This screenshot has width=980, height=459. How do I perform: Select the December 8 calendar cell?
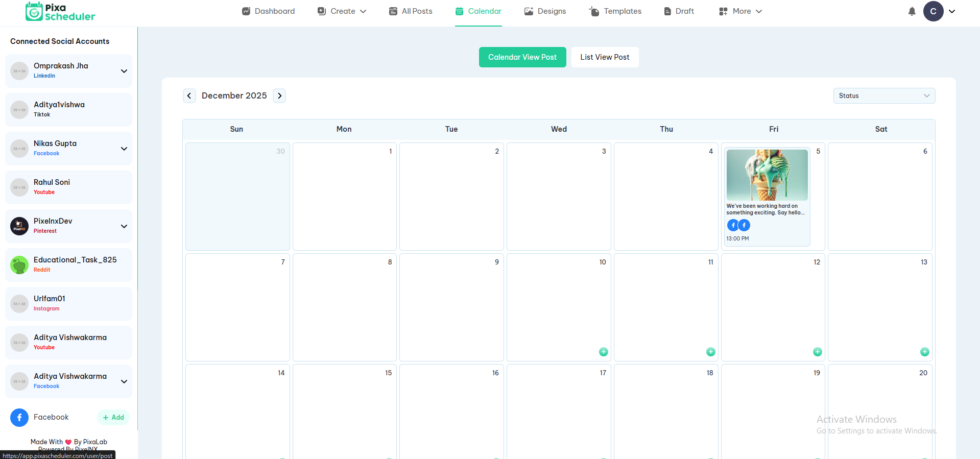coord(345,307)
